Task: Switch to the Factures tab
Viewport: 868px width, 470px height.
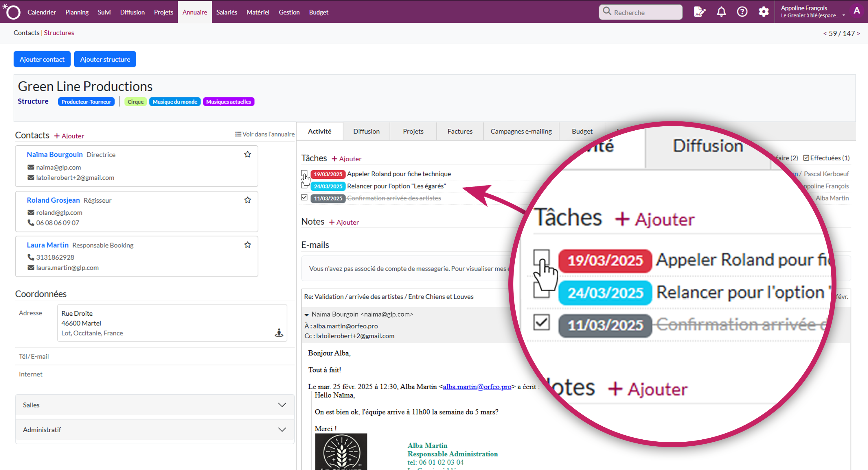Action: click(460, 131)
